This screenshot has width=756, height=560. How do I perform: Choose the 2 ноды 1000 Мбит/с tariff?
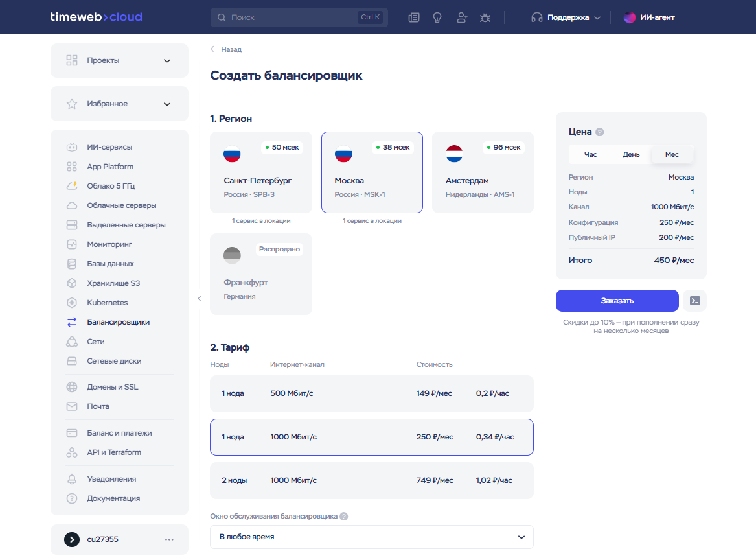coord(372,480)
